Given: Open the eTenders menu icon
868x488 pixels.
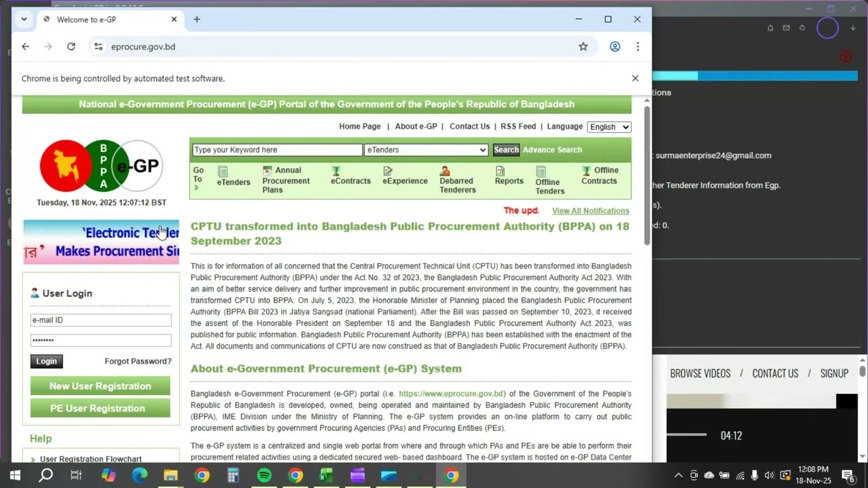Looking at the screenshot, I should coord(222,171).
